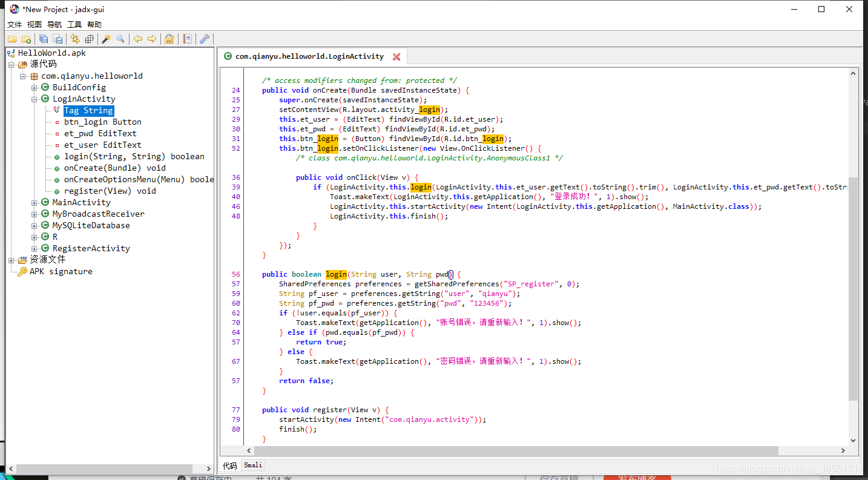The width and height of the screenshot is (868, 480).
Task: Click the Export as gradle project icon
Action: tap(58, 39)
